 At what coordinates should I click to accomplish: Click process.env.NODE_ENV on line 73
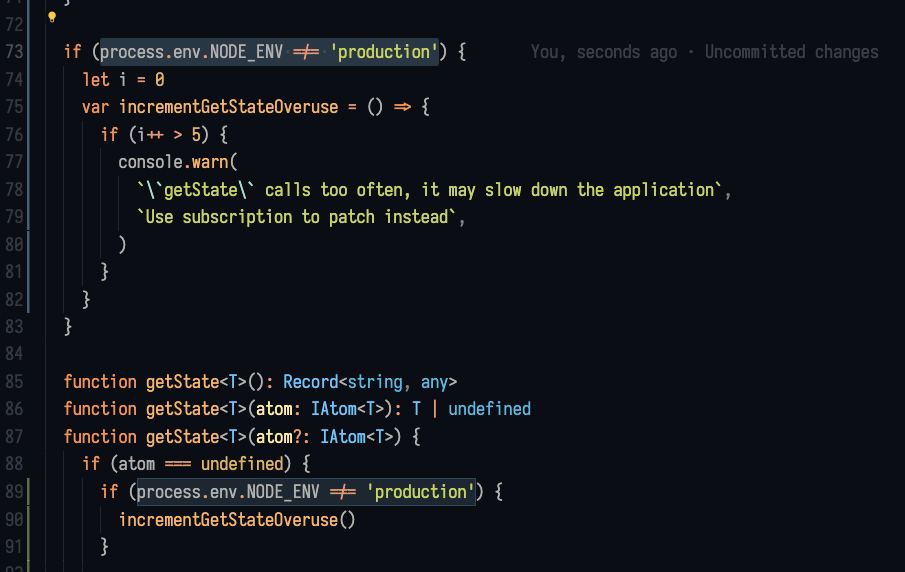pos(192,52)
